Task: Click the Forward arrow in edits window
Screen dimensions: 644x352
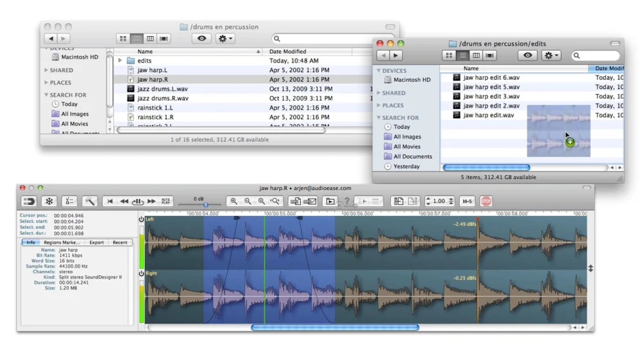Action: click(396, 55)
